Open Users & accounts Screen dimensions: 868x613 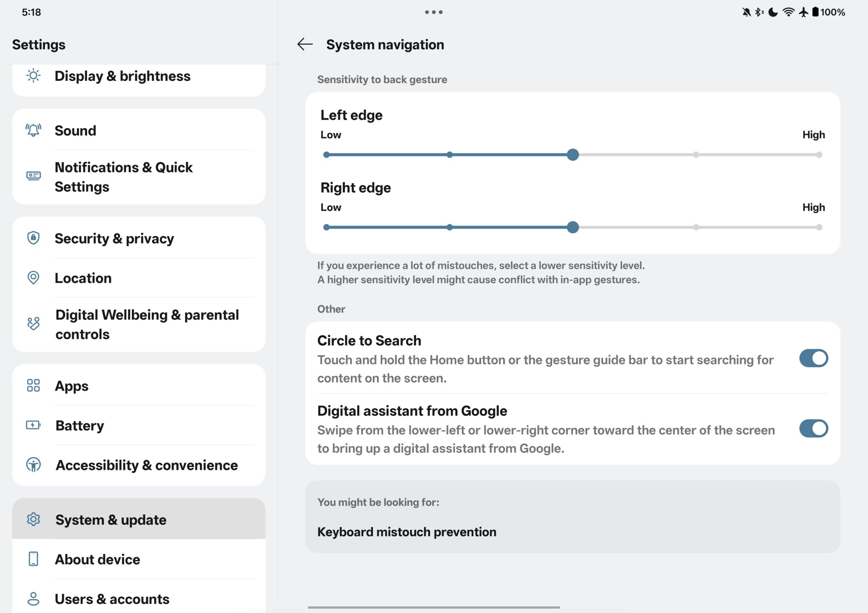pyautogui.click(x=112, y=599)
